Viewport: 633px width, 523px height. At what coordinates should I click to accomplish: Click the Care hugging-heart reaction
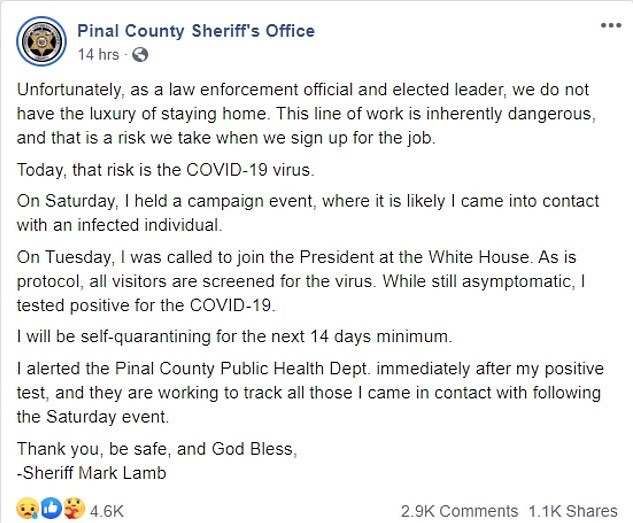click(72, 511)
